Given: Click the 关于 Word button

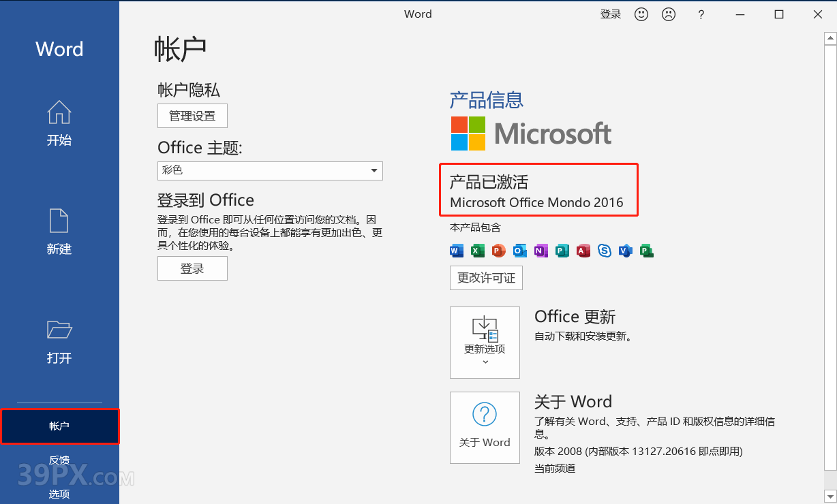Looking at the screenshot, I should [x=485, y=428].
